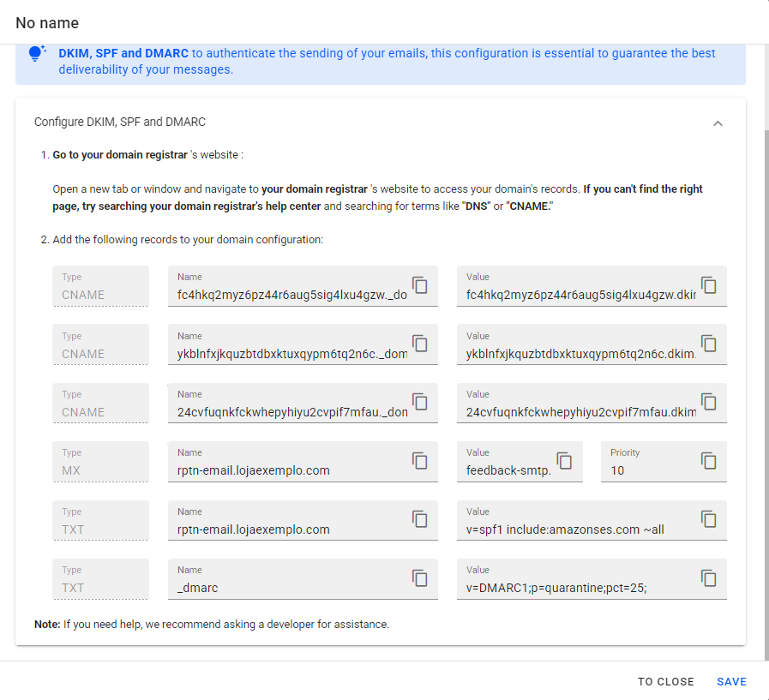This screenshot has height=700, width=769.
Task: Copy the first CNAME record value
Action: (709, 284)
